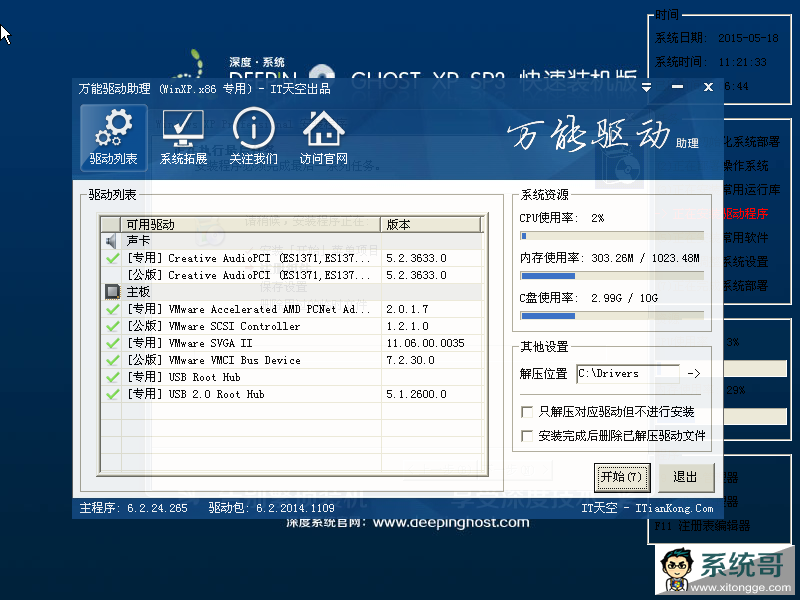The height and width of the screenshot is (600, 800).
Task: Uncheck [专用] USB Root Hub driver
Action: pos(112,377)
